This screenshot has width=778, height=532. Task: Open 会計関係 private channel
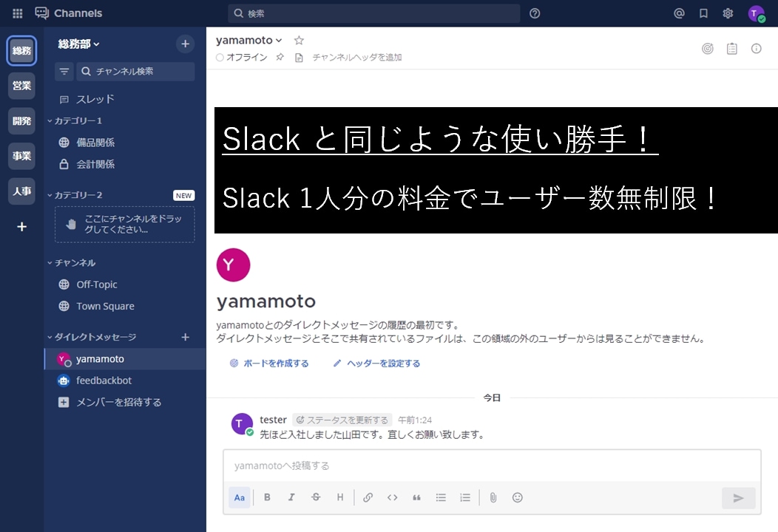tap(125, 164)
